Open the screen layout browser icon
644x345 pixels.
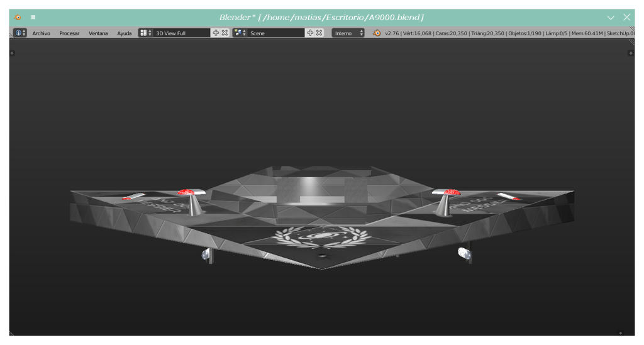[145, 33]
